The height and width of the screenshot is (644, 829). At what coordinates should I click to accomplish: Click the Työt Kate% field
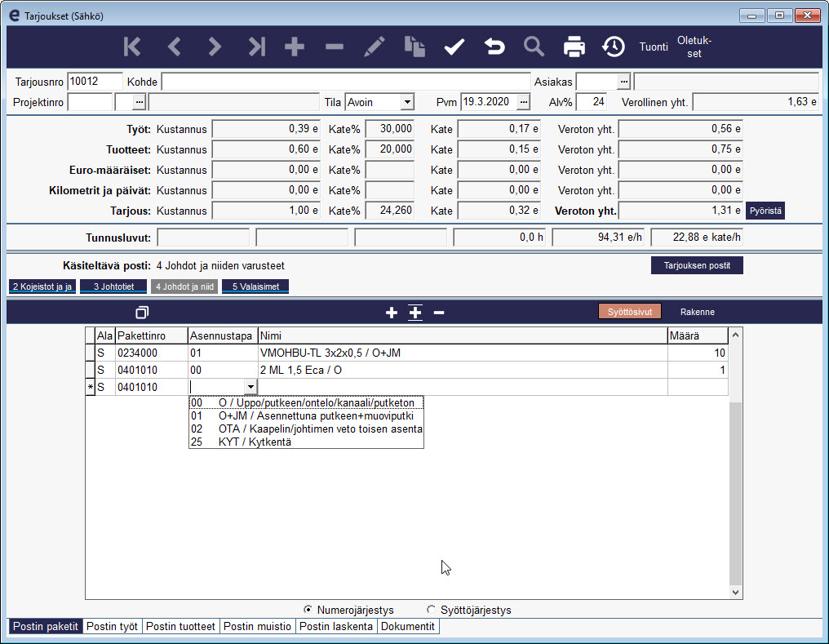point(390,129)
